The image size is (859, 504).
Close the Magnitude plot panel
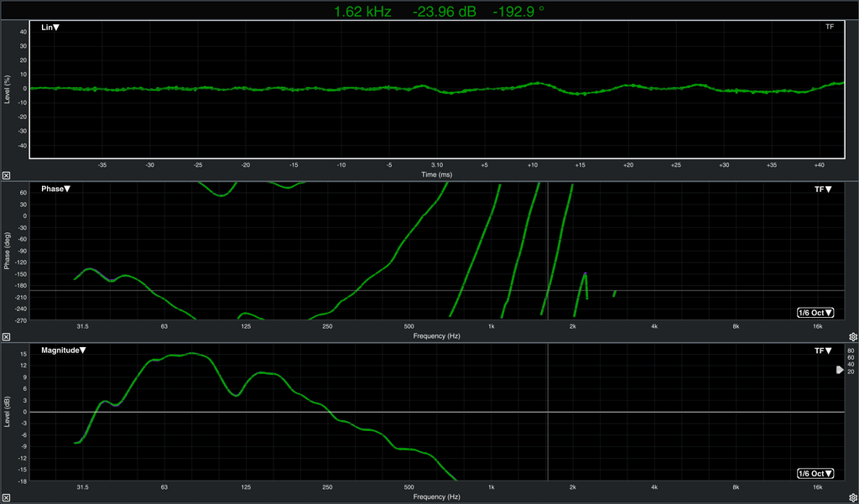pyautogui.click(x=6, y=497)
